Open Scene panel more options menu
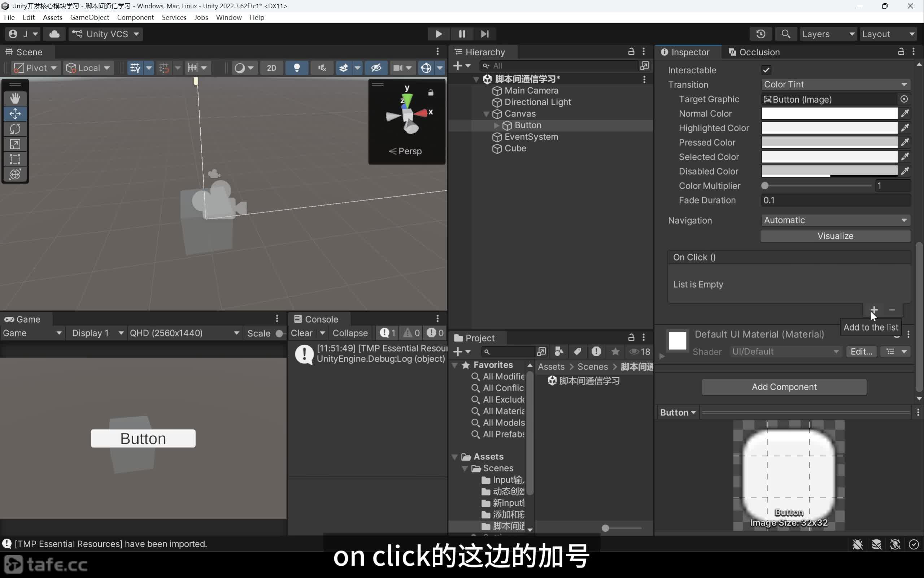Viewport: 924px width, 578px height. click(437, 52)
